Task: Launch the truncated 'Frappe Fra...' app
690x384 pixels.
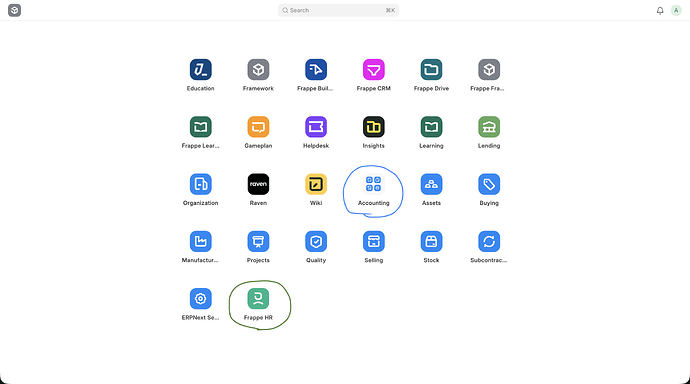Action: pos(489,69)
